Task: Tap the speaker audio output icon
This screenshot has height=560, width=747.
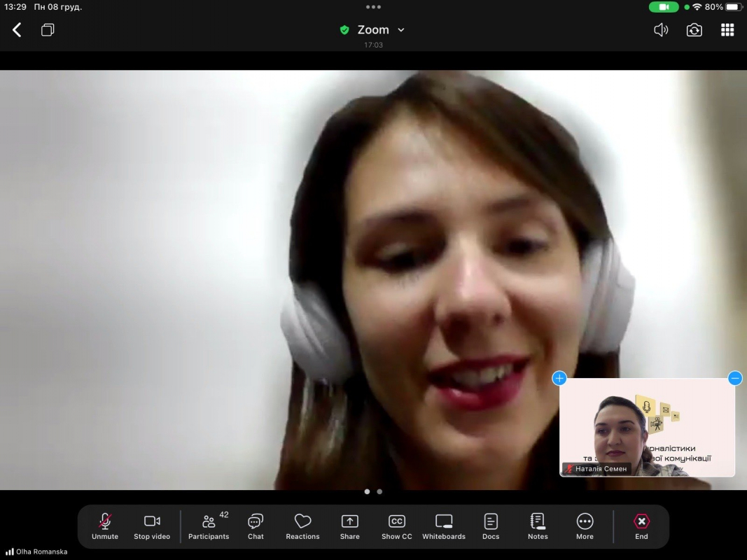Action: [x=660, y=29]
